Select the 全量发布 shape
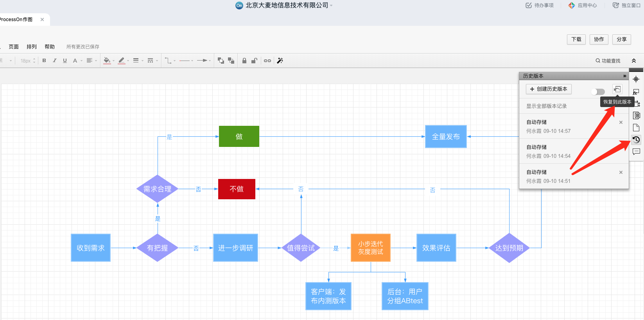 click(x=446, y=136)
